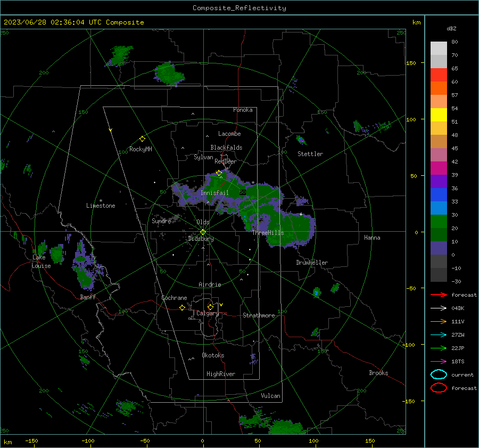Pick the purple 36–39 dBZ color swatch
Viewport: 479px width, 448px height.
click(x=439, y=181)
